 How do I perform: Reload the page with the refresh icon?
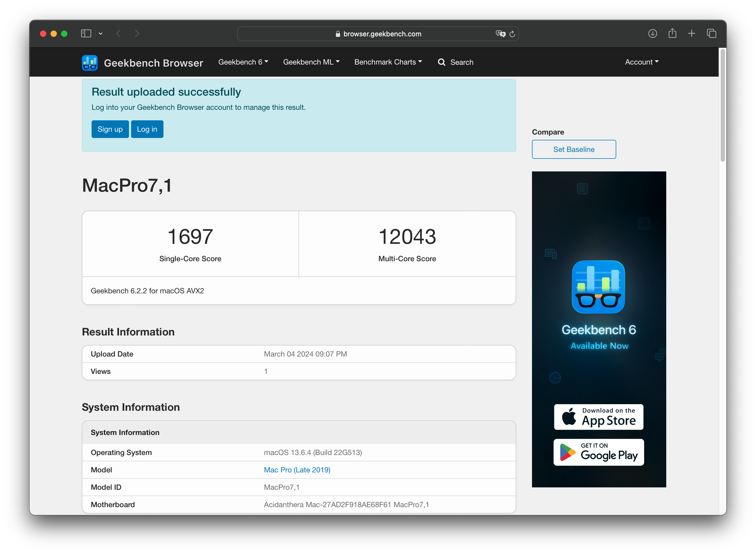pos(512,34)
